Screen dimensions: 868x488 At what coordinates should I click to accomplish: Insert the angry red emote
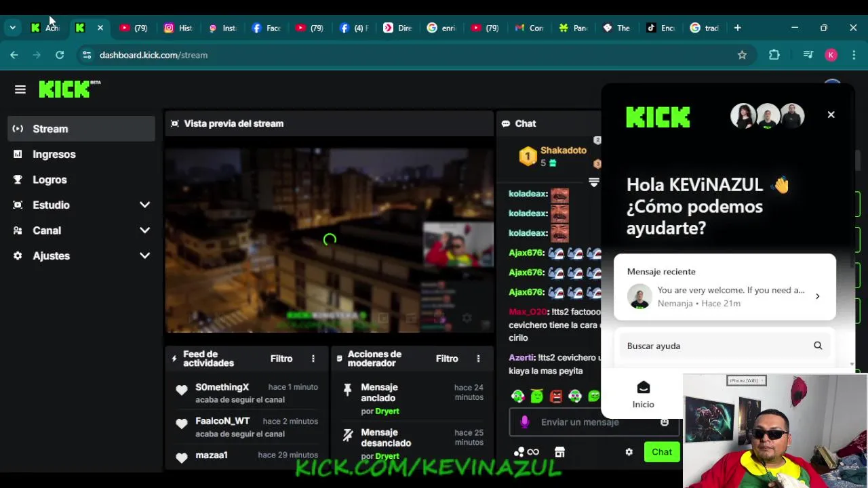point(556,396)
